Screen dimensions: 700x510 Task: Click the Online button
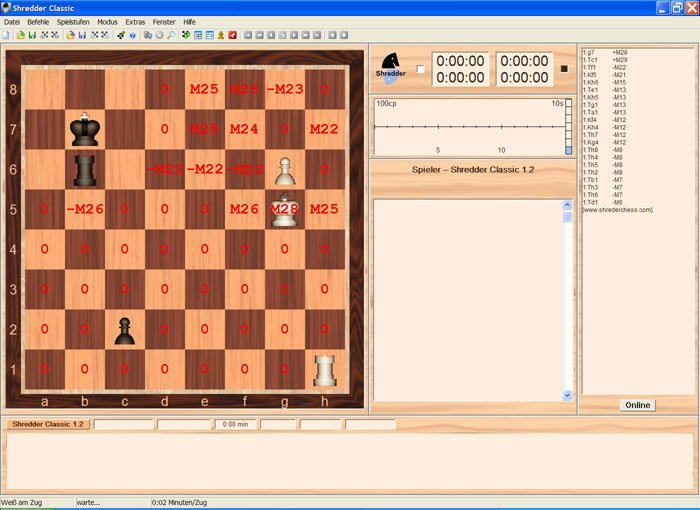click(x=638, y=405)
